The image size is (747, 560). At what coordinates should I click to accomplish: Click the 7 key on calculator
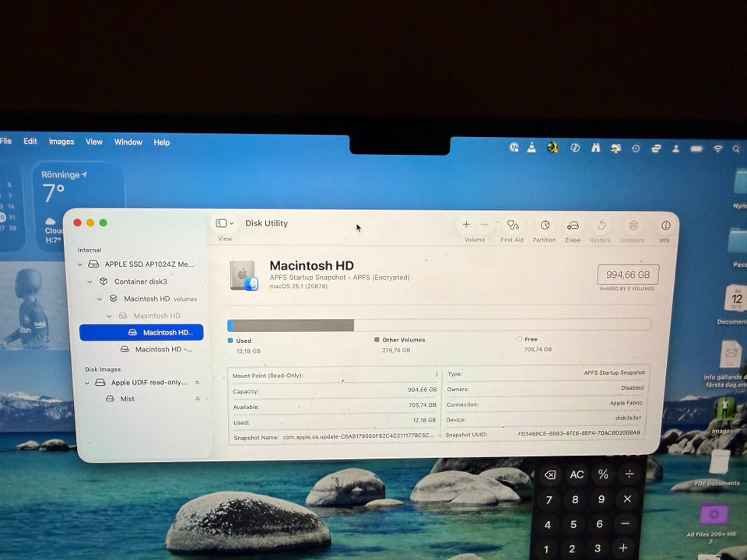point(549,500)
